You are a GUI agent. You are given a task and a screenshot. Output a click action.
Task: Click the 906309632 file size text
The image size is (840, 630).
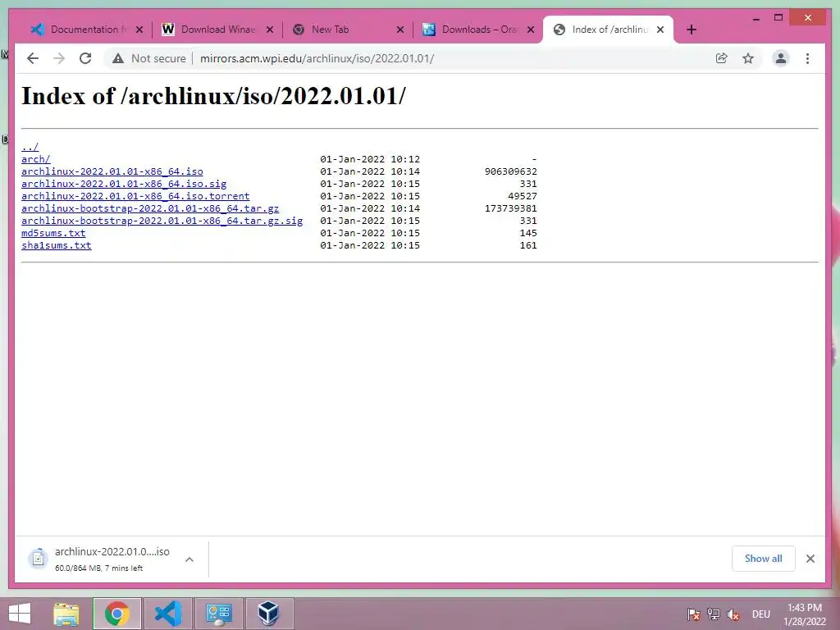(x=510, y=171)
